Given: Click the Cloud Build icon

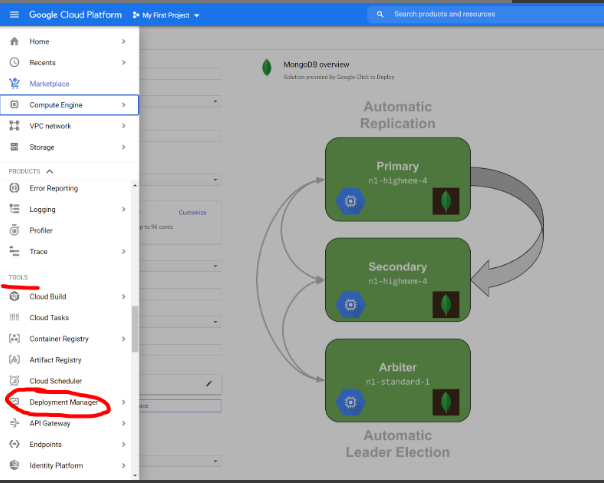Looking at the screenshot, I should 14,296.
